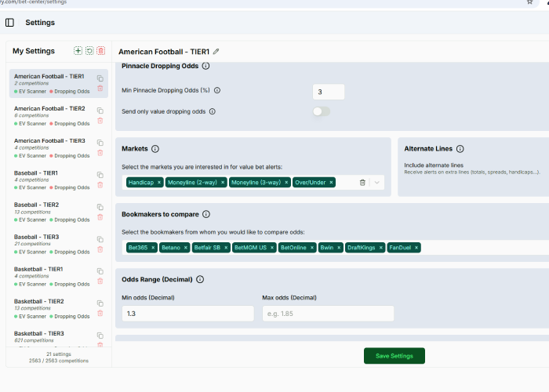Remove Bet365 from bookmakers

pyautogui.click(x=153, y=248)
